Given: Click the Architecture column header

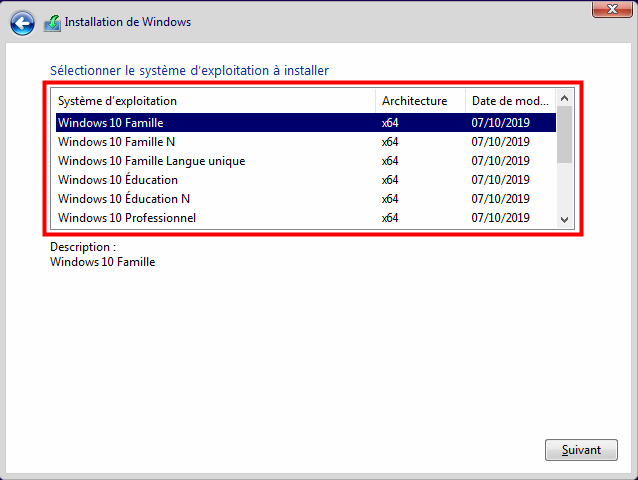Looking at the screenshot, I should pyautogui.click(x=420, y=101).
